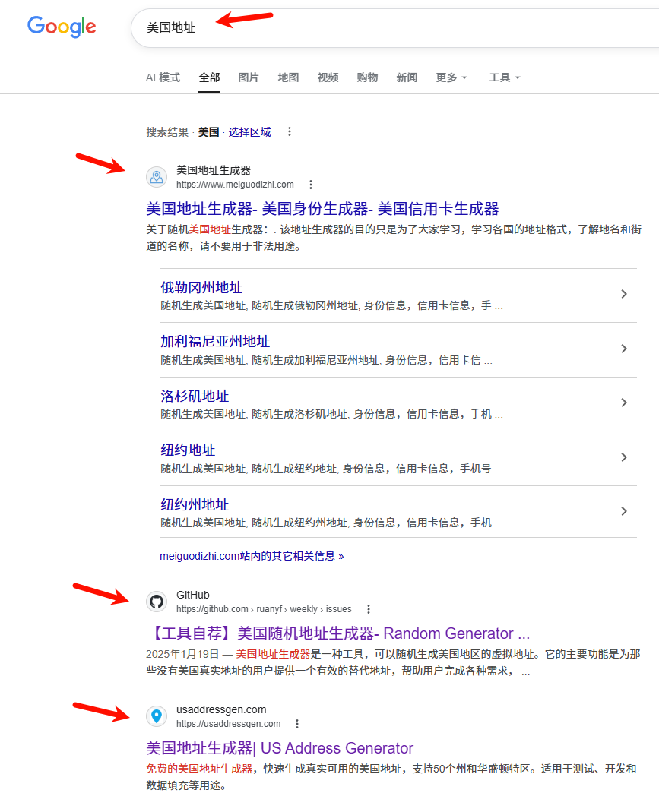659x812 pixels.
Task: Open the 加利福尼亚州地址 sitelink
Action: click(x=215, y=341)
